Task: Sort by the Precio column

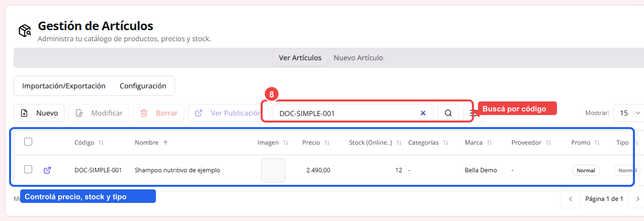Action: [x=316, y=143]
